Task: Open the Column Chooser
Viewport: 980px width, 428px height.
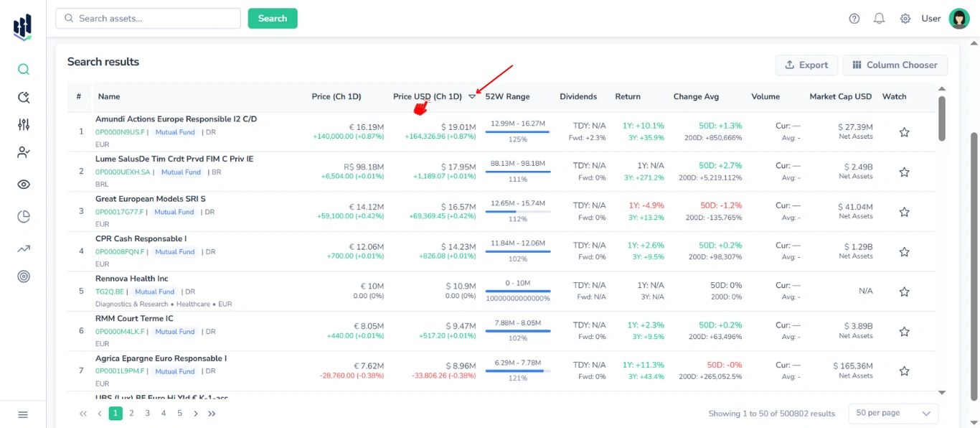Action: pos(895,65)
